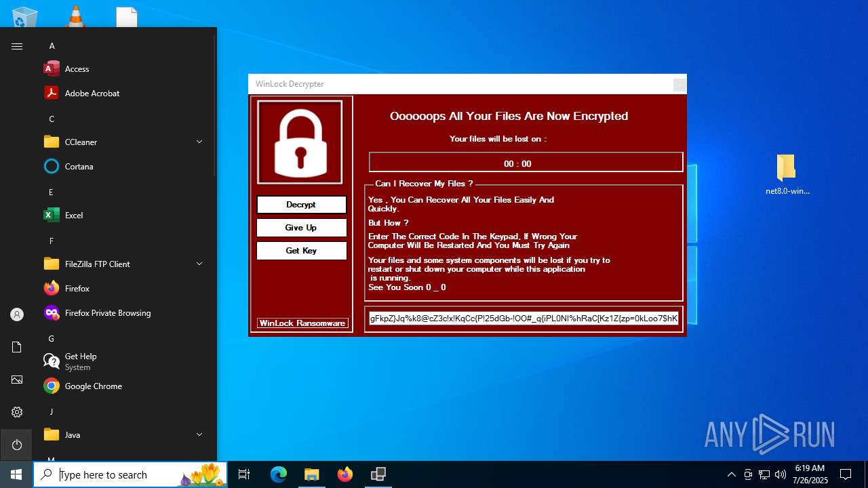Image resolution: width=868 pixels, height=488 pixels.
Task: Open Task View on the taskbar
Action: (x=244, y=474)
